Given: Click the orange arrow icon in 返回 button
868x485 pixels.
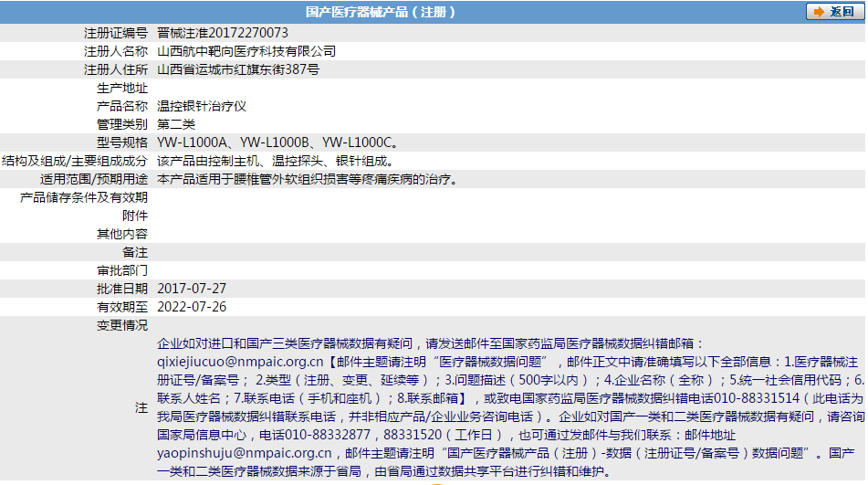Looking at the screenshot, I should coord(819,12).
